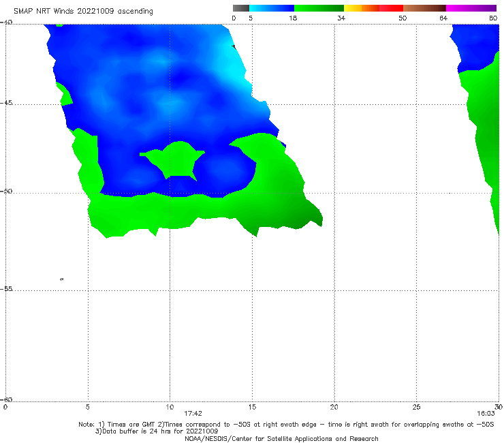The image size is (504, 443).
Task: Pick the magenta-purple segment of the color bar
Action: tap(471, 8)
